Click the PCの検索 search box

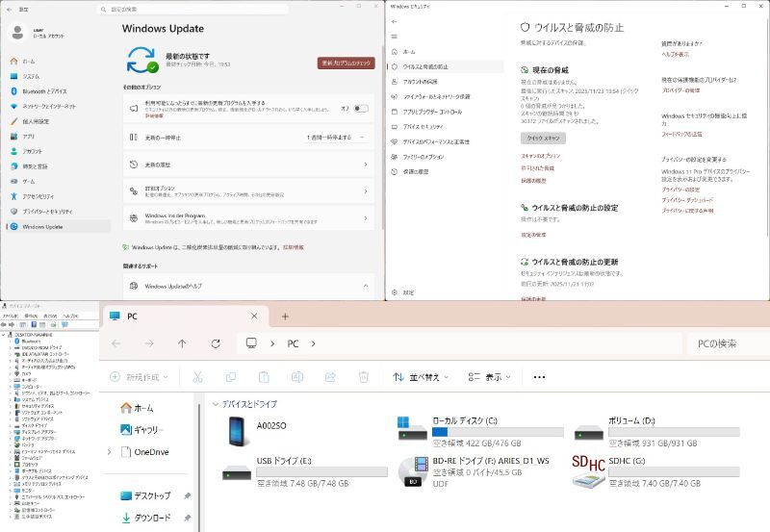(x=727, y=343)
